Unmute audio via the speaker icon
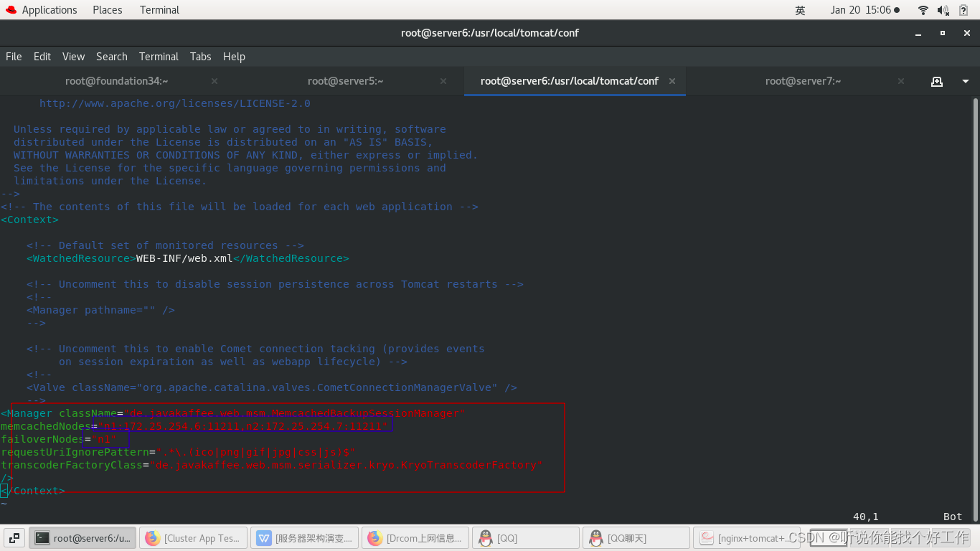 coord(941,9)
